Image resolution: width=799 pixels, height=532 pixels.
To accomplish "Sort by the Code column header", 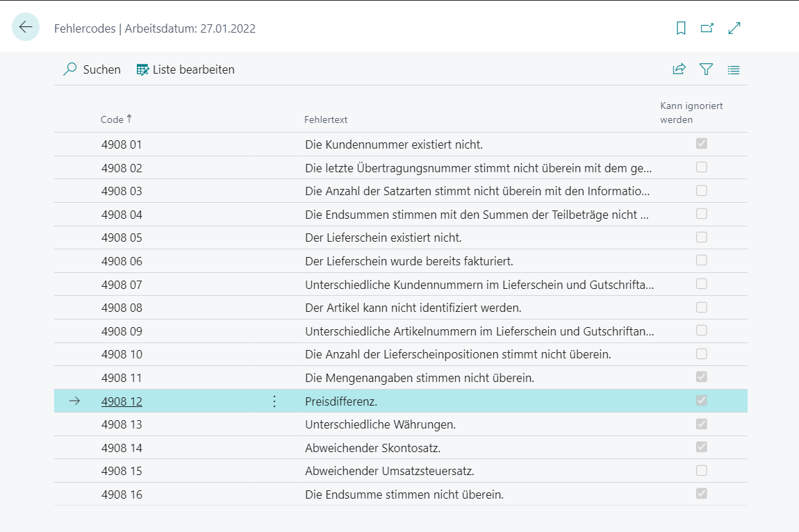I will tap(112, 119).
